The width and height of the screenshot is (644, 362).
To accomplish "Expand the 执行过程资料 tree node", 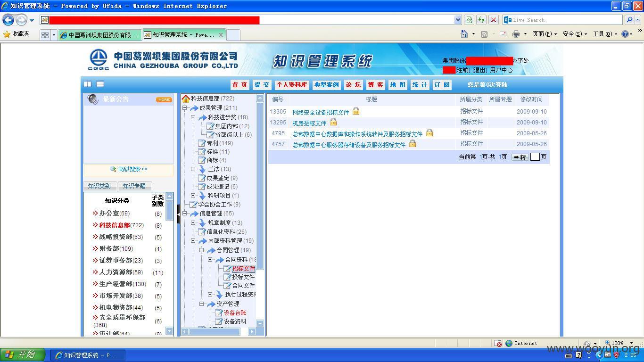I will point(210,294).
